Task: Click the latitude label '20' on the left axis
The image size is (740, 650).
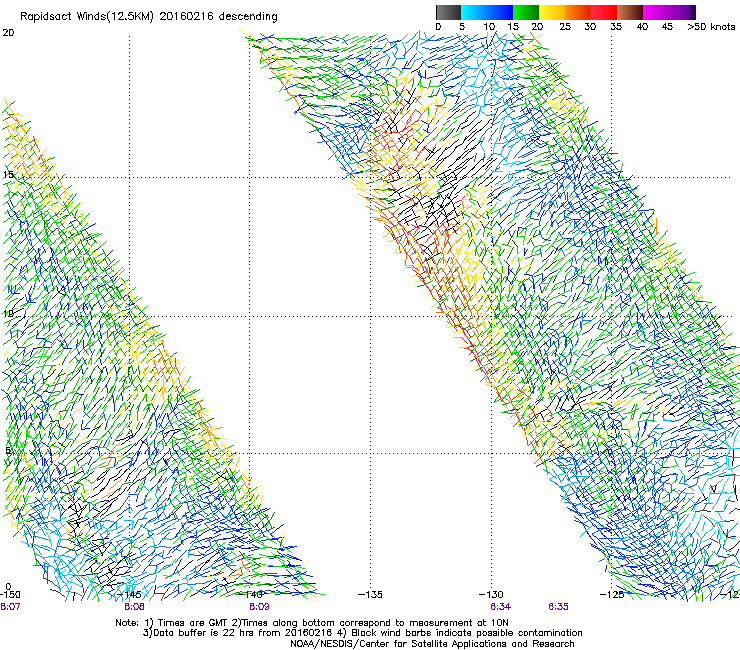Action: [8, 33]
